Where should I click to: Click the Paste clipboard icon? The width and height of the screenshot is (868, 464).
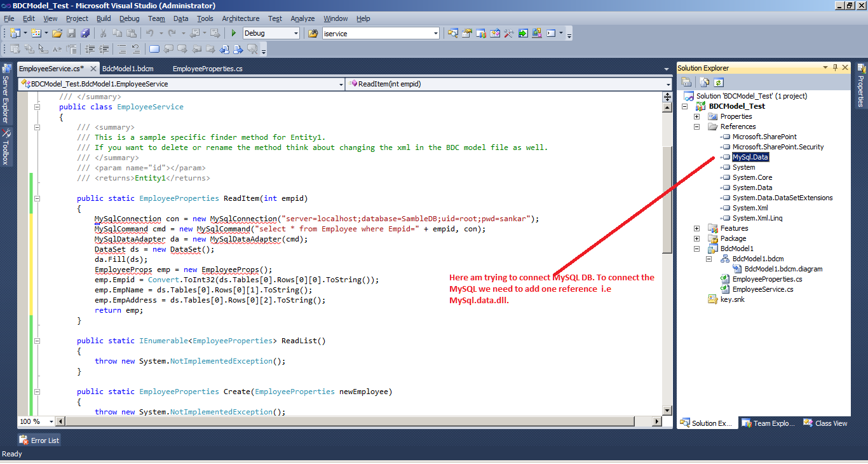[132, 33]
